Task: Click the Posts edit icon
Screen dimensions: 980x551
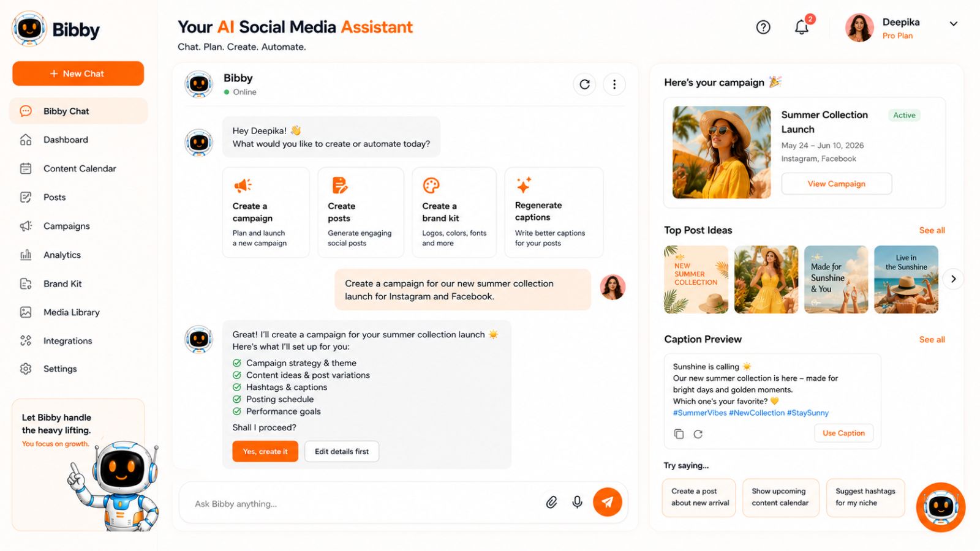Action: tap(26, 197)
